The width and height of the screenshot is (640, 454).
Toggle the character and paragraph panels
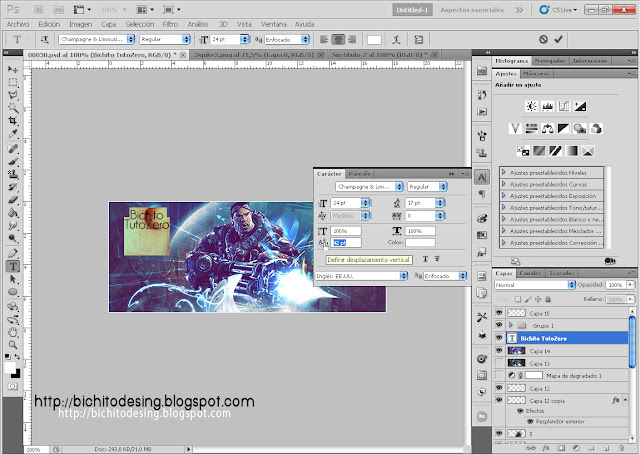pos(419,40)
